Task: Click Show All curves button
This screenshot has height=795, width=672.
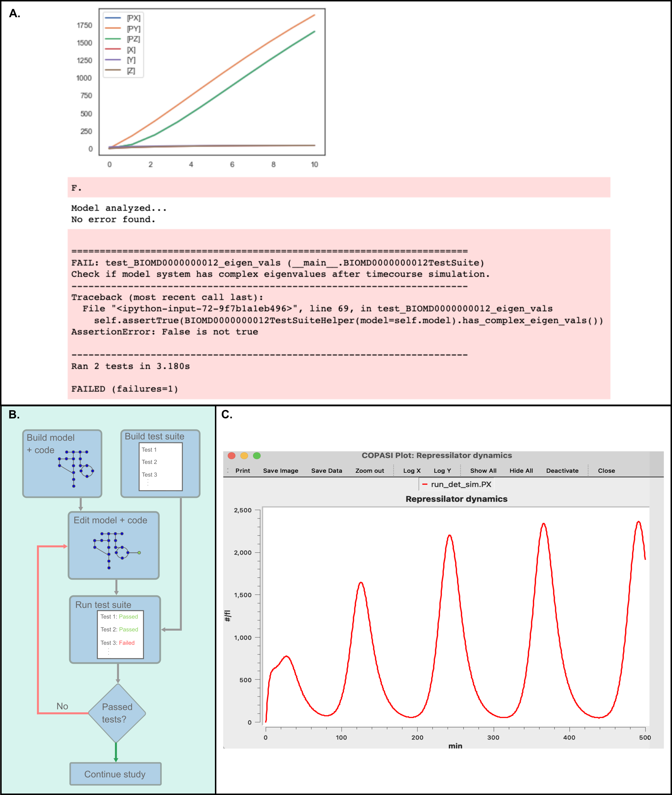Action: pos(483,471)
